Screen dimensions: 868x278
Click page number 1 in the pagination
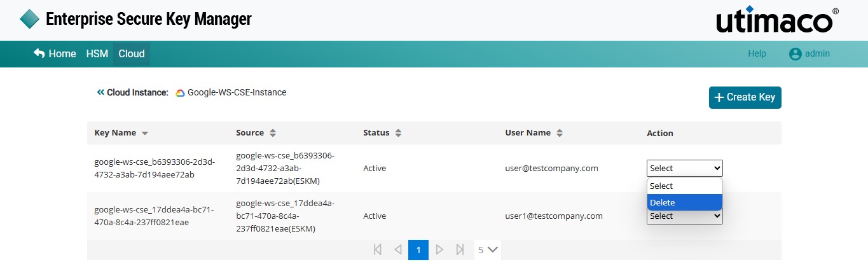[418, 250]
